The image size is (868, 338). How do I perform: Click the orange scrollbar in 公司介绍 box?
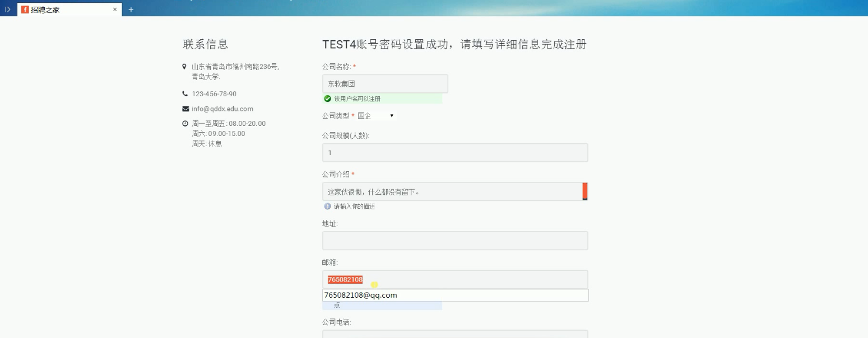(585, 191)
